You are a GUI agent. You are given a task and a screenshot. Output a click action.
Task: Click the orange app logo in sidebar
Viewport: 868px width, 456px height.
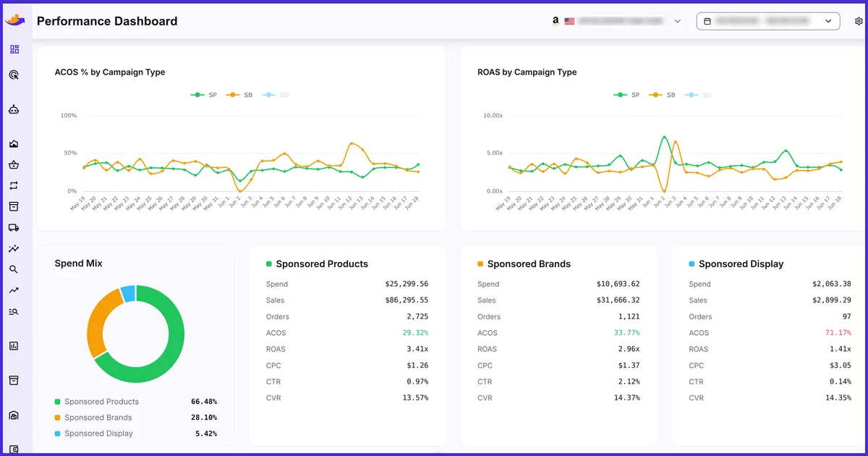14,19
